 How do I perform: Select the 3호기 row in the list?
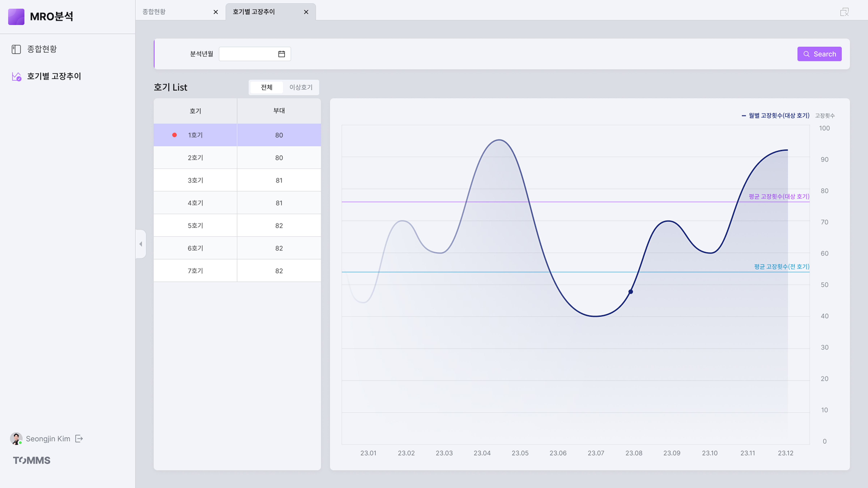(x=195, y=180)
